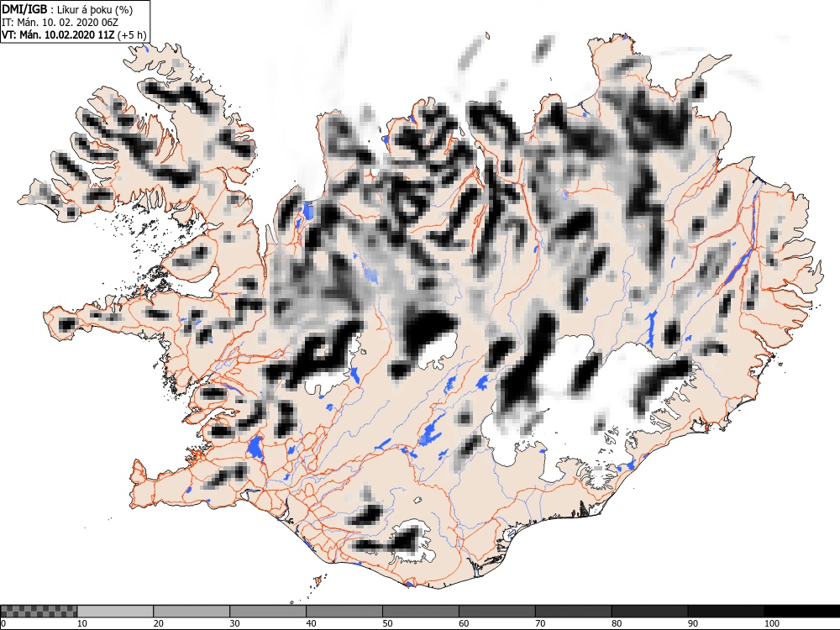The image size is (840, 630).
Task: Click the legend swatch starting at 50
Action: tap(421, 612)
